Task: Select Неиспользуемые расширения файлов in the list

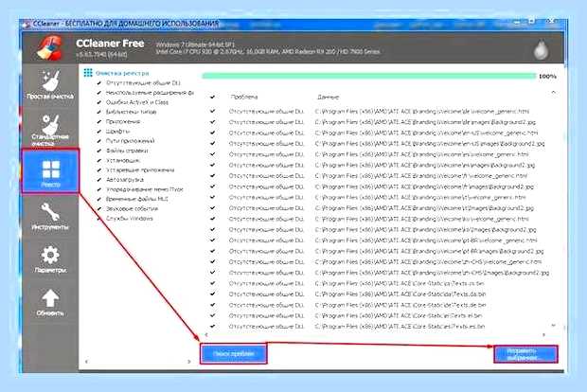Action: [x=150, y=93]
